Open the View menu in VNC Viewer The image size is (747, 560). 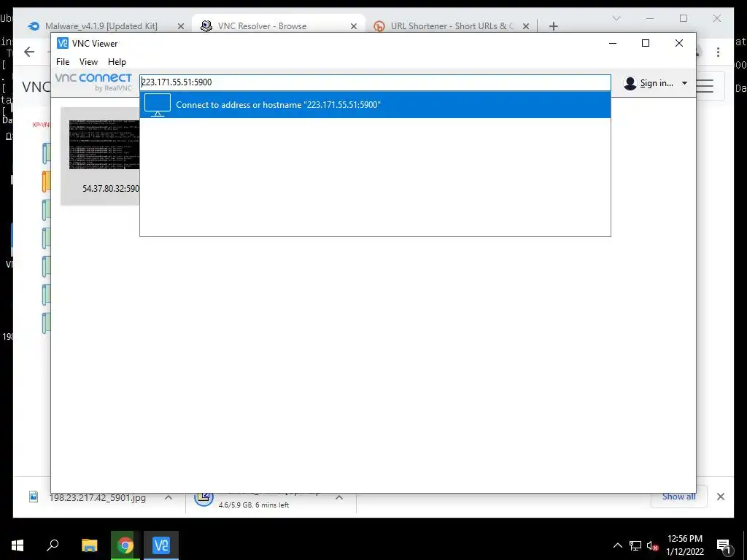[88, 62]
